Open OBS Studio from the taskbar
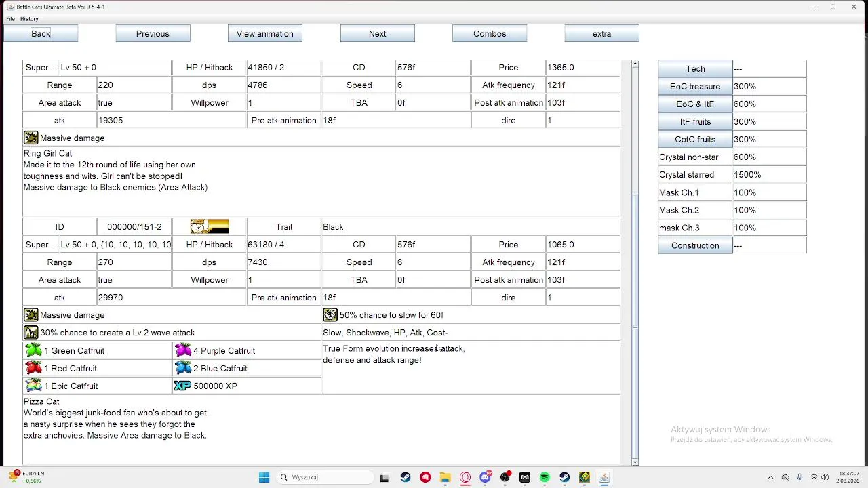Screen dimensions: 868x488 pos(505,477)
